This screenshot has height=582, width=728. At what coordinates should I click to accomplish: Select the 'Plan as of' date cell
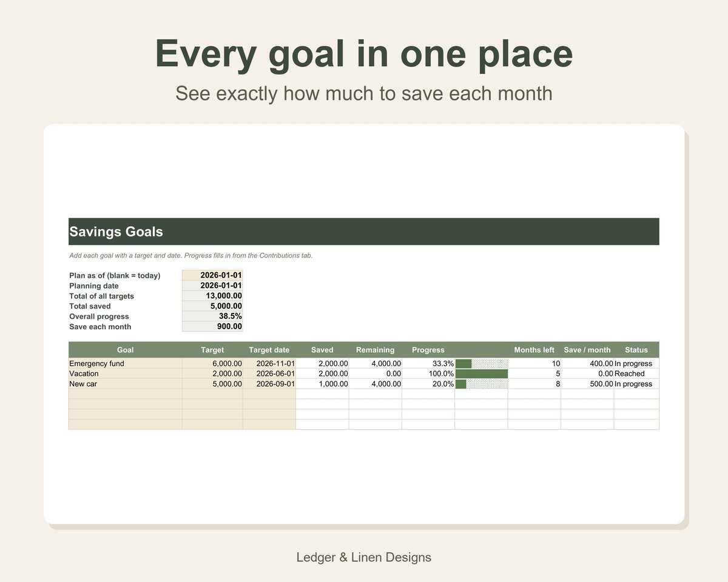coord(212,275)
